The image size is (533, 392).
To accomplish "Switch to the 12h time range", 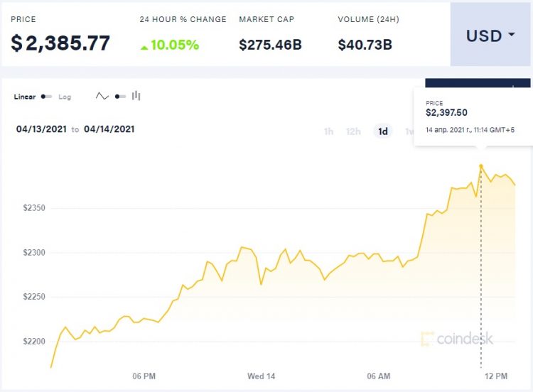I will click(353, 131).
